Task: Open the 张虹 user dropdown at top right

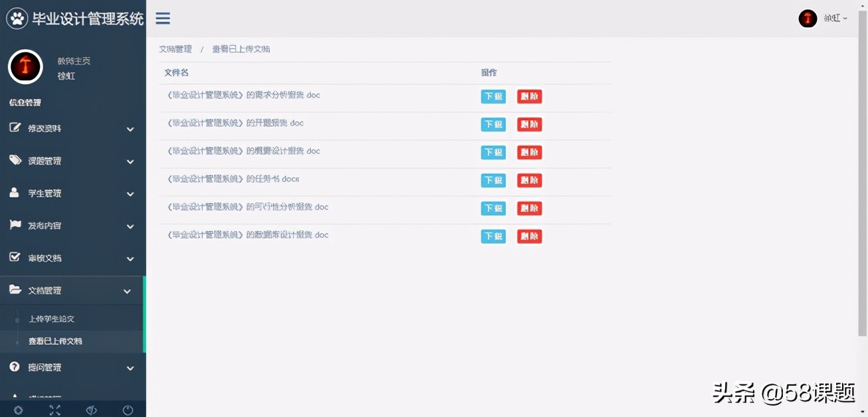Action: [x=832, y=18]
